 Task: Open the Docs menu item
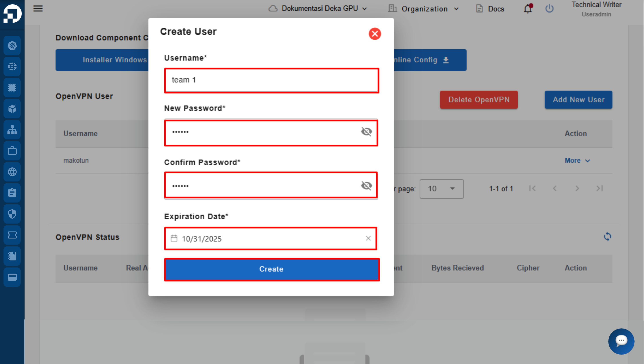490,9
